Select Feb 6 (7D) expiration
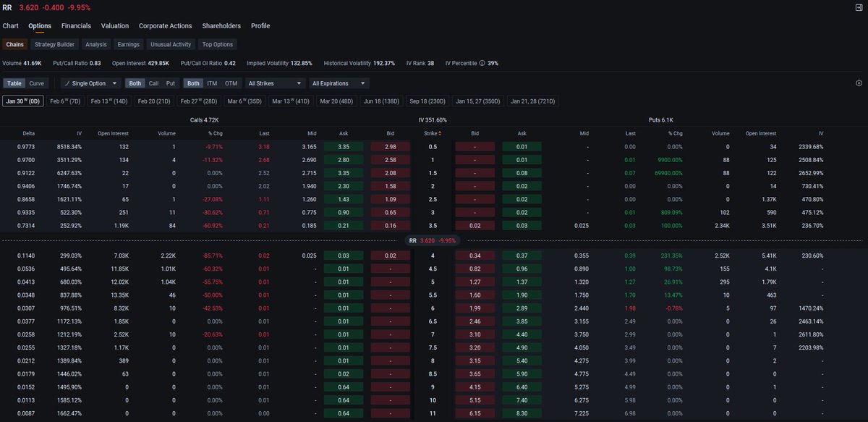868x422 pixels. click(x=64, y=101)
